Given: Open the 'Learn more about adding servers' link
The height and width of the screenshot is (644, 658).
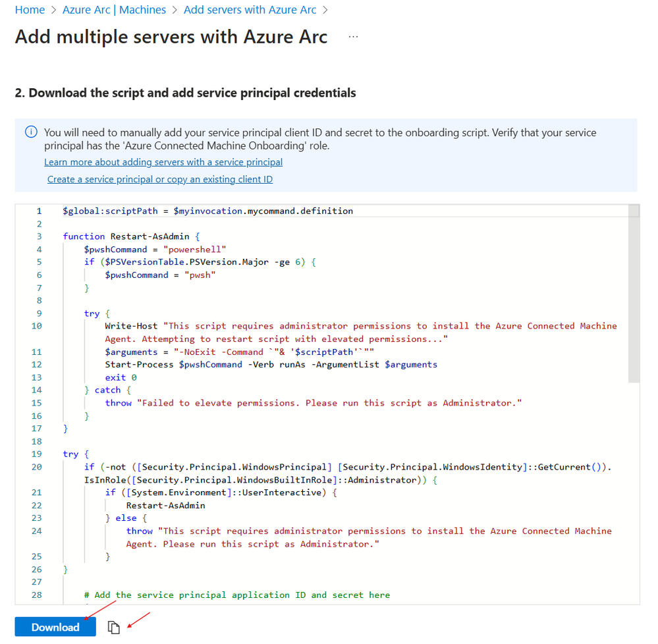Looking at the screenshot, I should point(163,162).
